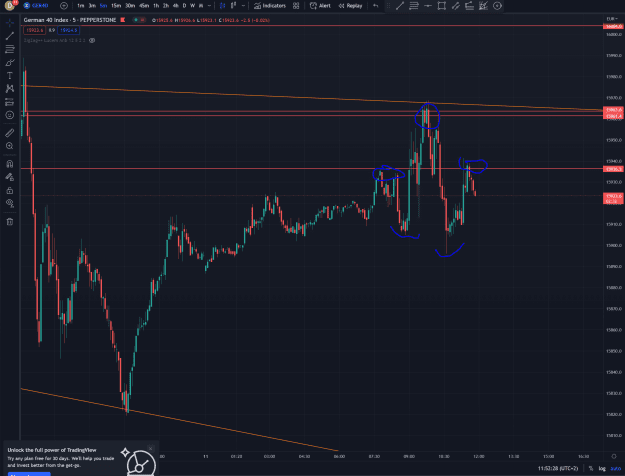
Task: Toggle percent scale mode
Action: 591,468
